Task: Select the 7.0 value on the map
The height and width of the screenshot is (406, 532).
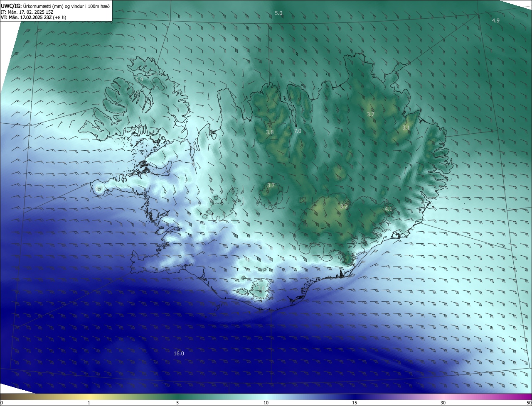Action: click(x=298, y=131)
